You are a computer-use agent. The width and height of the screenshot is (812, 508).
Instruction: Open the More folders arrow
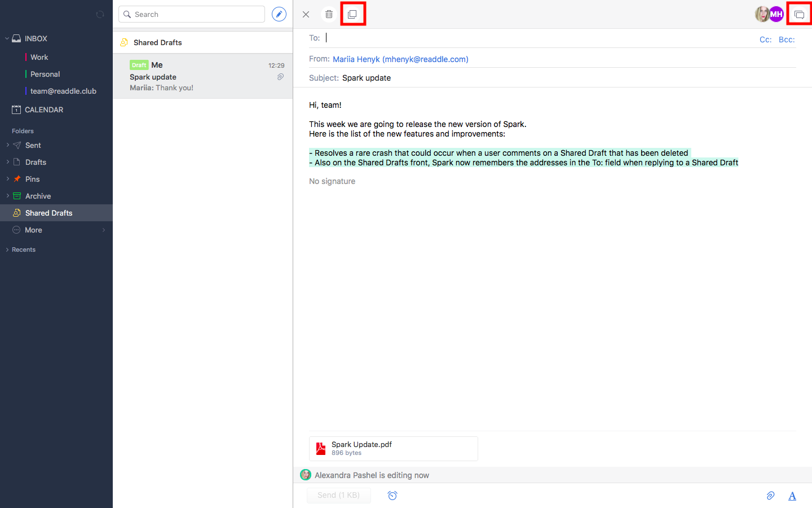(104, 230)
